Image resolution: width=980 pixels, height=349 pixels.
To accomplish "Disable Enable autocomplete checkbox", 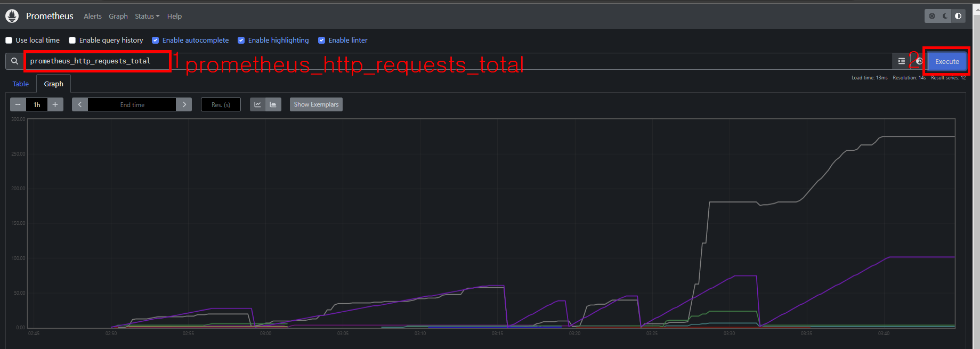I will 156,40.
